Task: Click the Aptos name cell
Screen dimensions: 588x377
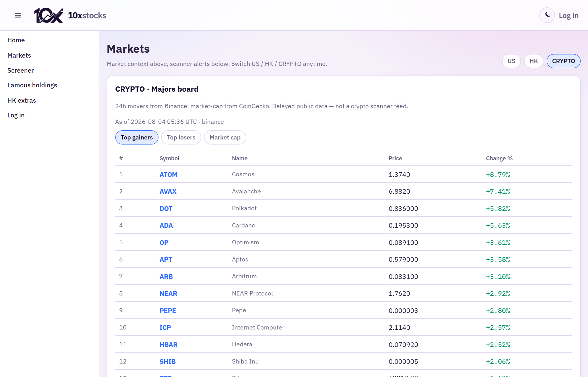Action: [x=240, y=259]
